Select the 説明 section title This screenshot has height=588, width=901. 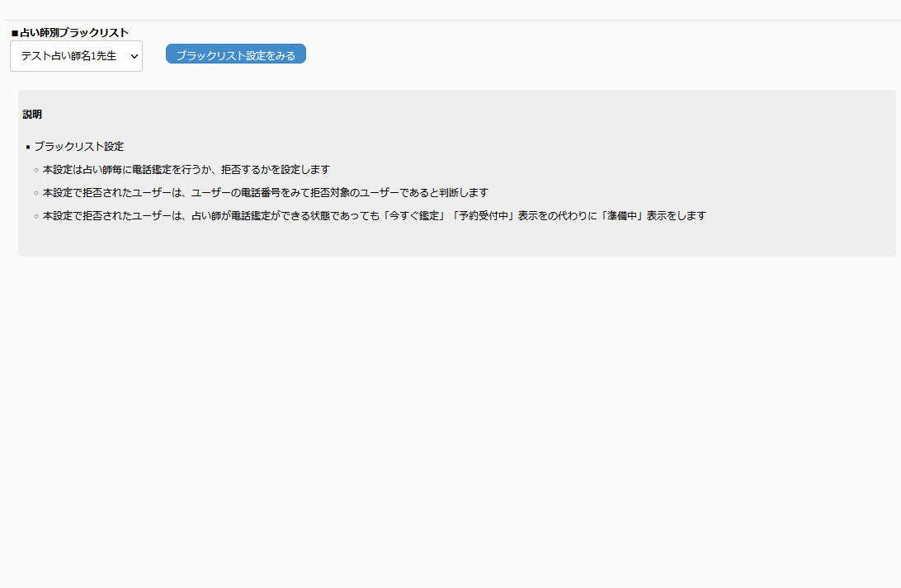[x=32, y=114]
